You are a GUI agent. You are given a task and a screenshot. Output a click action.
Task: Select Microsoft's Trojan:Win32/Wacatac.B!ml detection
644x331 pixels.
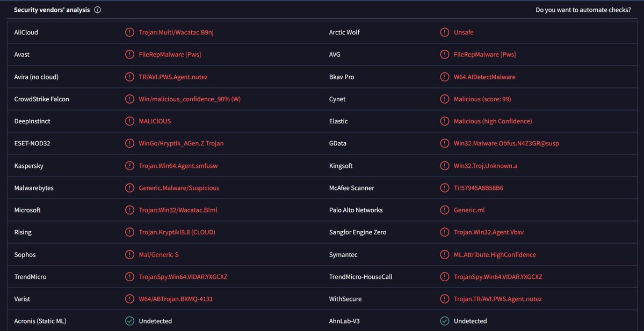coord(178,210)
